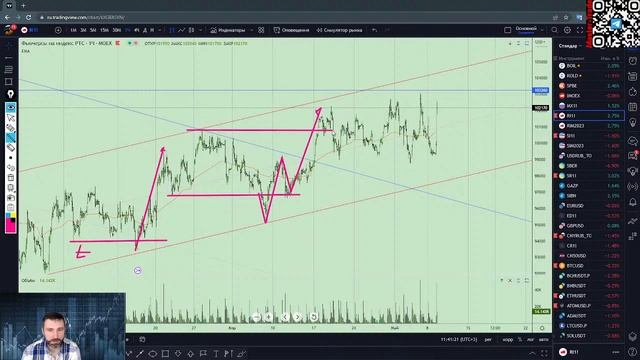Select EURUSD in the watchlist
The image size is (640, 360).
pos(589,206)
